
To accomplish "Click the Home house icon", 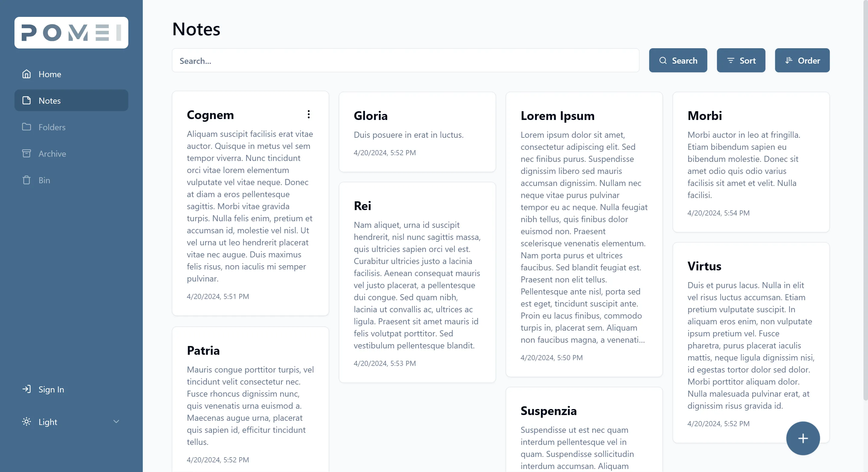I will [x=26, y=74].
